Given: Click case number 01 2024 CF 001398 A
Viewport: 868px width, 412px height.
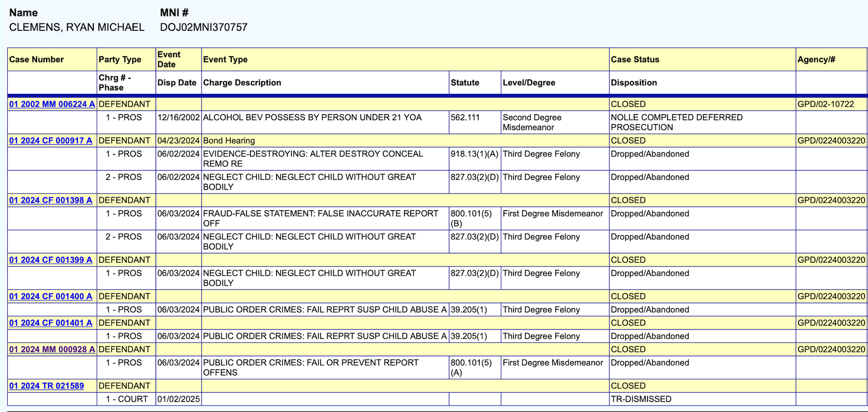Looking at the screenshot, I should (x=50, y=200).
